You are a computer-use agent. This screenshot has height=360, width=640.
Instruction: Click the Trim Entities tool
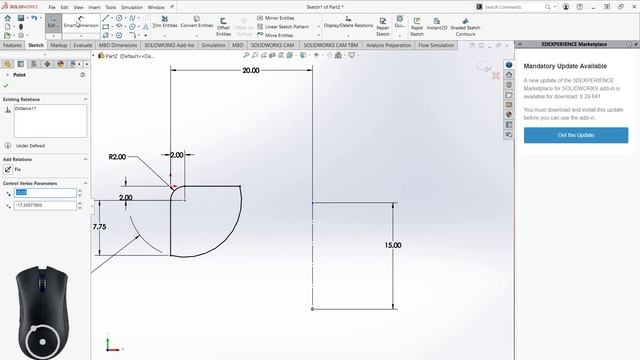pos(164,22)
